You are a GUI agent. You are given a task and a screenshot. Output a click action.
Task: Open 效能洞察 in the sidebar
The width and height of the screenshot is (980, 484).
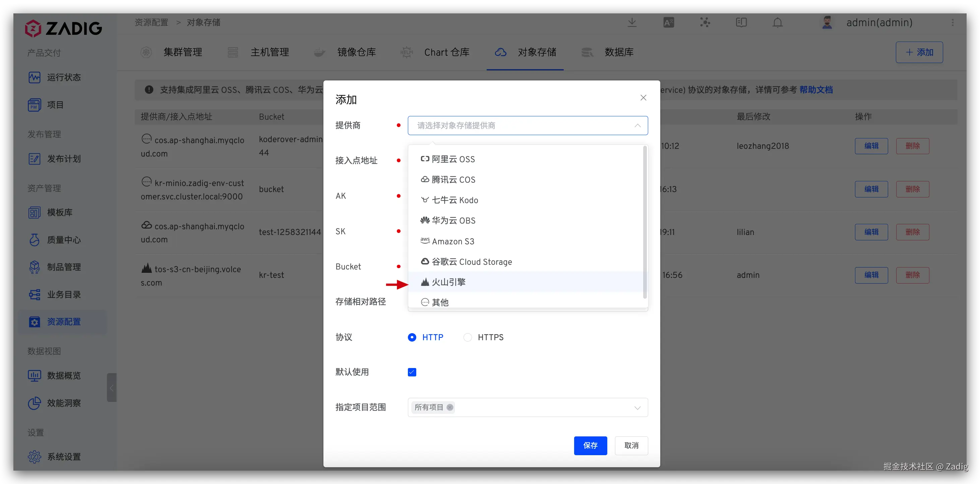tap(64, 403)
